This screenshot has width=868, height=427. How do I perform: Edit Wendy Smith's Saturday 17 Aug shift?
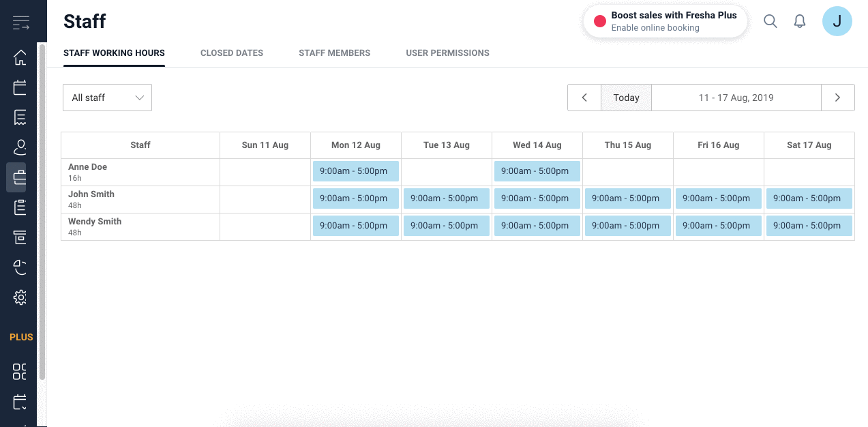[809, 226]
